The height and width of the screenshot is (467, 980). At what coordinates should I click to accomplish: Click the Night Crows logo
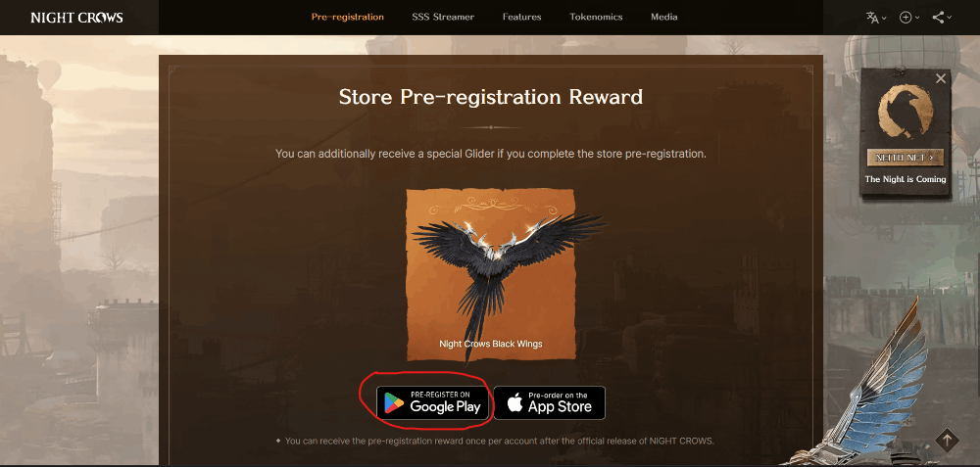pyautogui.click(x=76, y=18)
